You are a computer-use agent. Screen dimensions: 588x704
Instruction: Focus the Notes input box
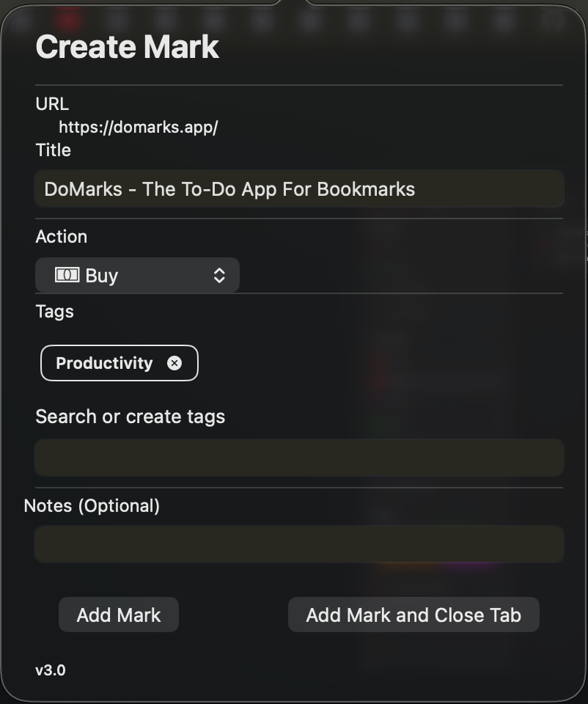(298, 543)
